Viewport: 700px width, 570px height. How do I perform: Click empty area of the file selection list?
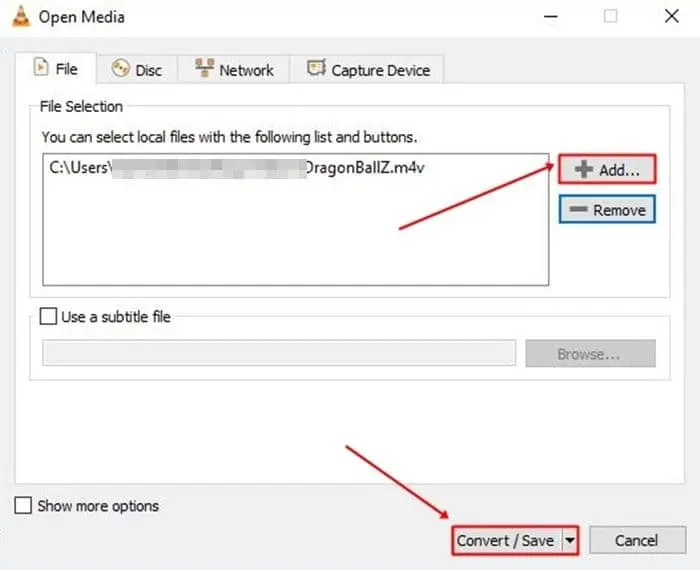coord(295,235)
